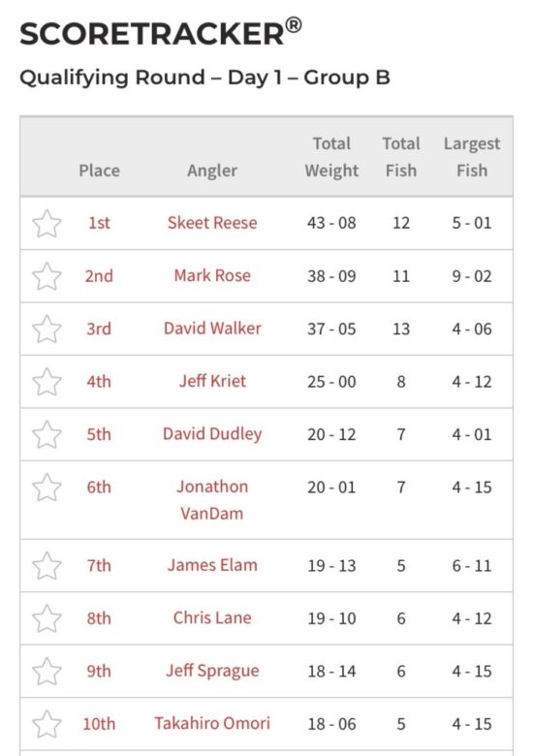Favorite Chris Lane using star icon
Image resolution: width=533 pixels, height=756 pixels.
[x=47, y=618]
